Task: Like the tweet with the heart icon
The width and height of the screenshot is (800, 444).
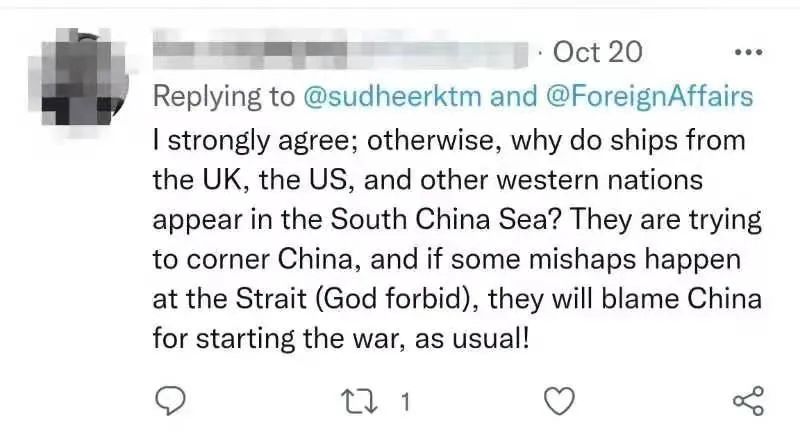Action: pyautogui.click(x=559, y=401)
